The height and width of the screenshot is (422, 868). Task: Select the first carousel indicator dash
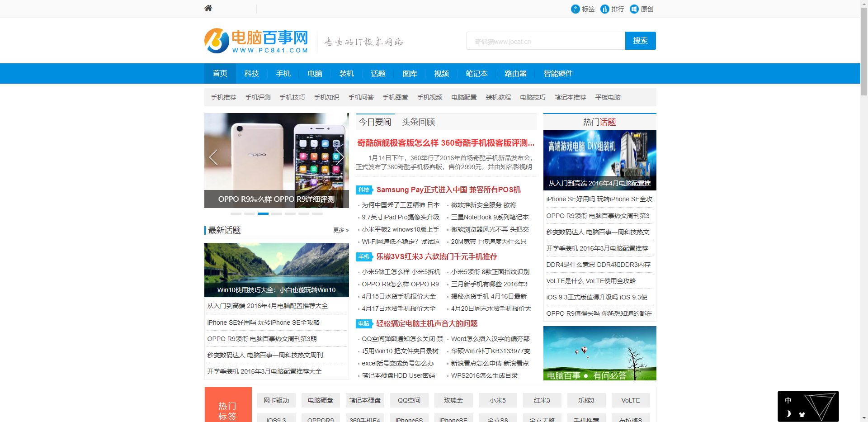click(x=236, y=213)
